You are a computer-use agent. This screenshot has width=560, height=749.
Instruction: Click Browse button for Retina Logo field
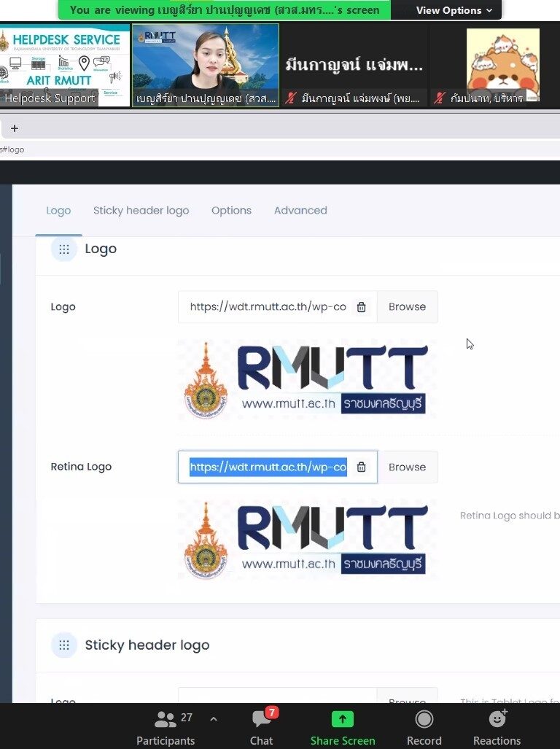(407, 467)
